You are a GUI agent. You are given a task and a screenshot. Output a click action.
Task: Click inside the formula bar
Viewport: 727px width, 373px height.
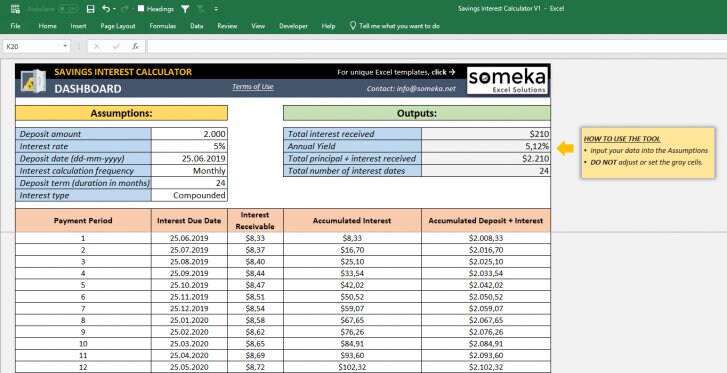437,46
